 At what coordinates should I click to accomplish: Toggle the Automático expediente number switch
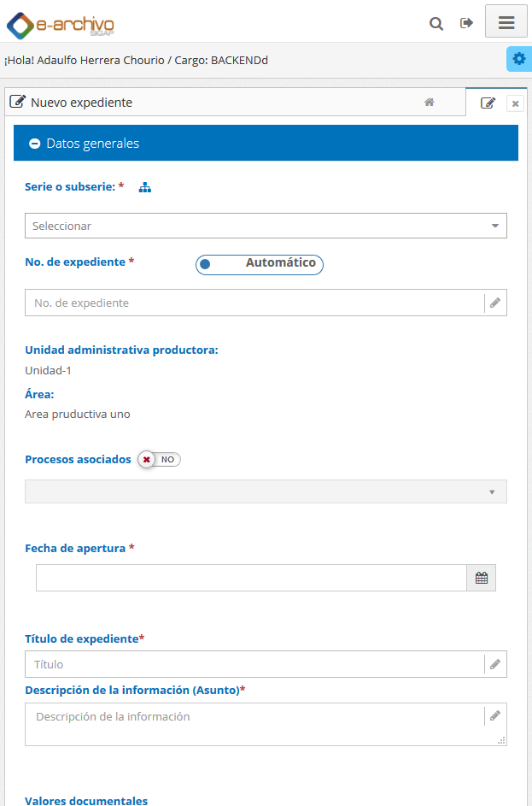[260, 265]
